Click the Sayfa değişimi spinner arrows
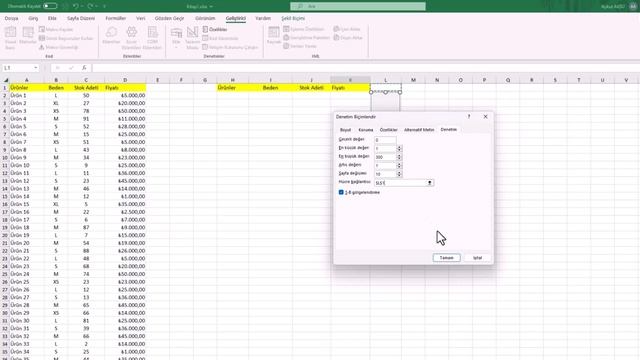The image size is (640, 360). tap(399, 174)
